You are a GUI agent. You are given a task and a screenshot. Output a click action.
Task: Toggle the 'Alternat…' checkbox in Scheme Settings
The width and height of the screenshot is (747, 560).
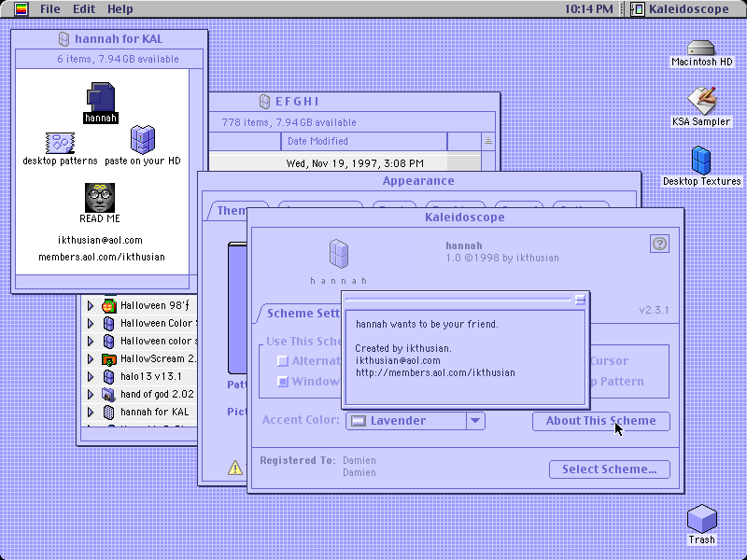coord(283,361)
